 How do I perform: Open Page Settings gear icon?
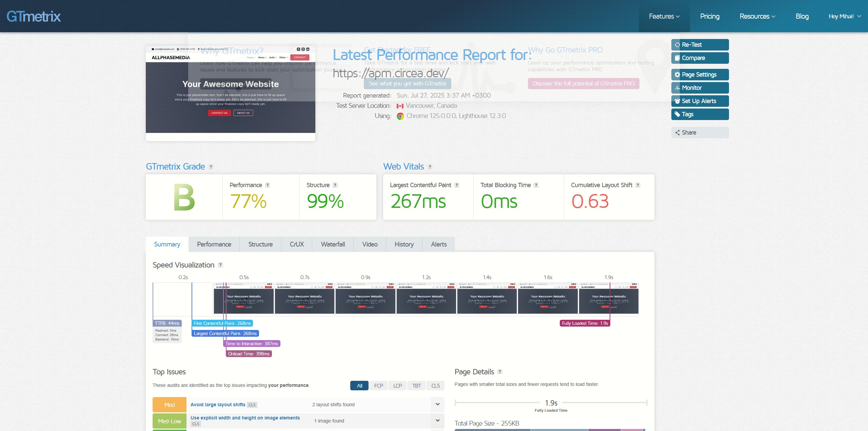coord(677,75)
